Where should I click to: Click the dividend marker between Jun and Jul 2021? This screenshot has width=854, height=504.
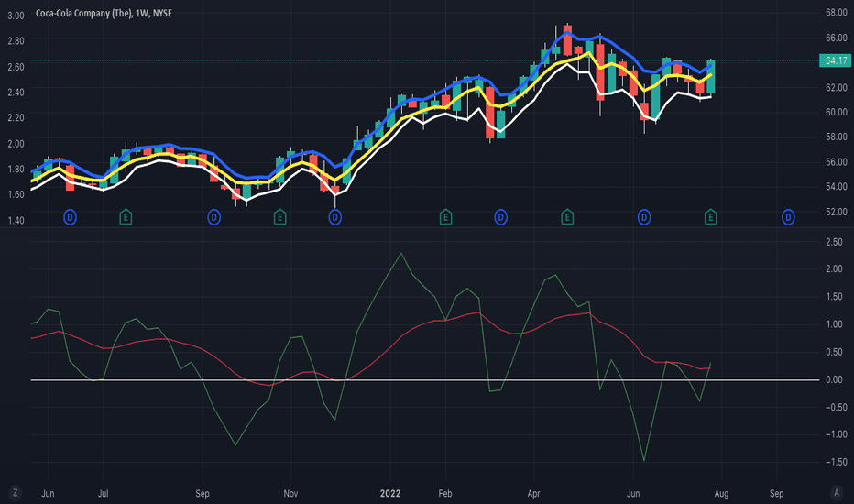click(x=70, y=217)
